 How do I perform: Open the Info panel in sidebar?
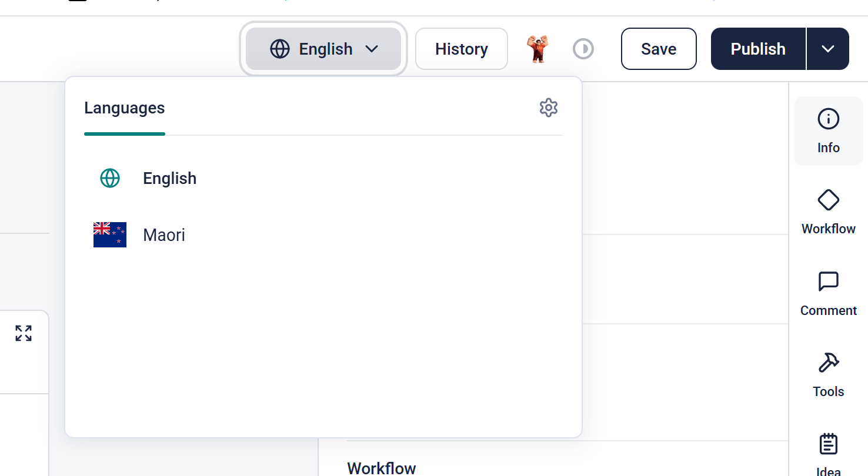click(x=828, y=130)
